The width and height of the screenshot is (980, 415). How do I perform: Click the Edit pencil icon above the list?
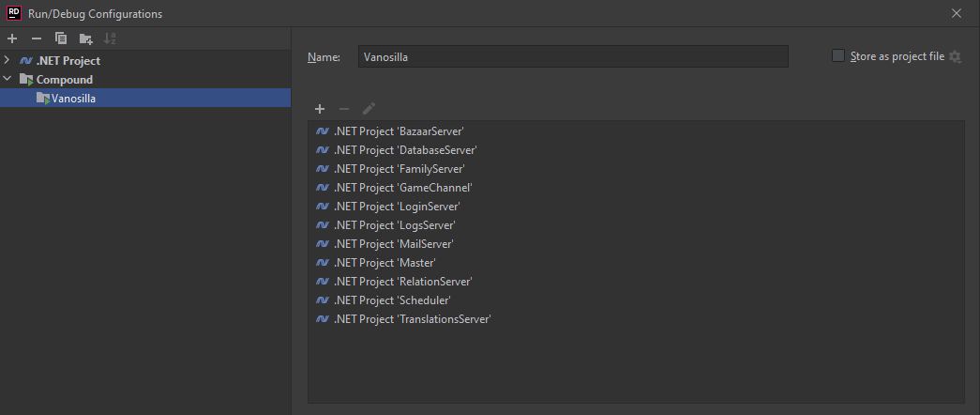369,109
